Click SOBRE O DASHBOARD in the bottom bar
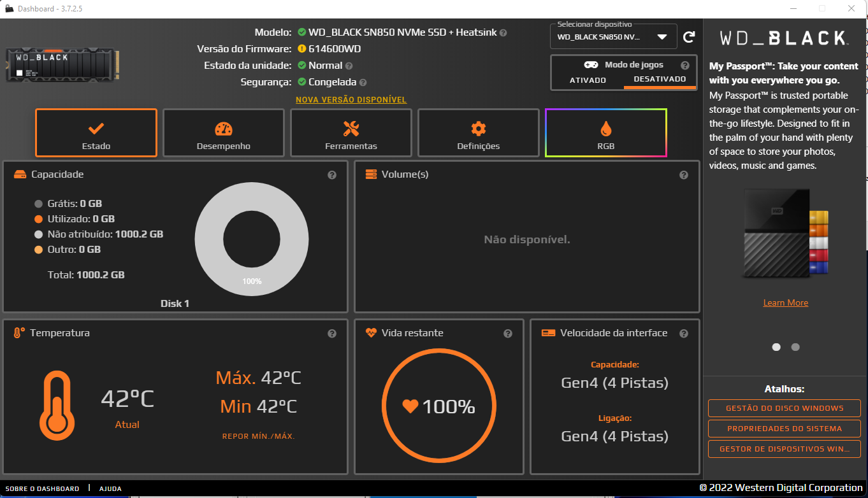This screenshot has width=868, height=498. [x=42, y=488]
